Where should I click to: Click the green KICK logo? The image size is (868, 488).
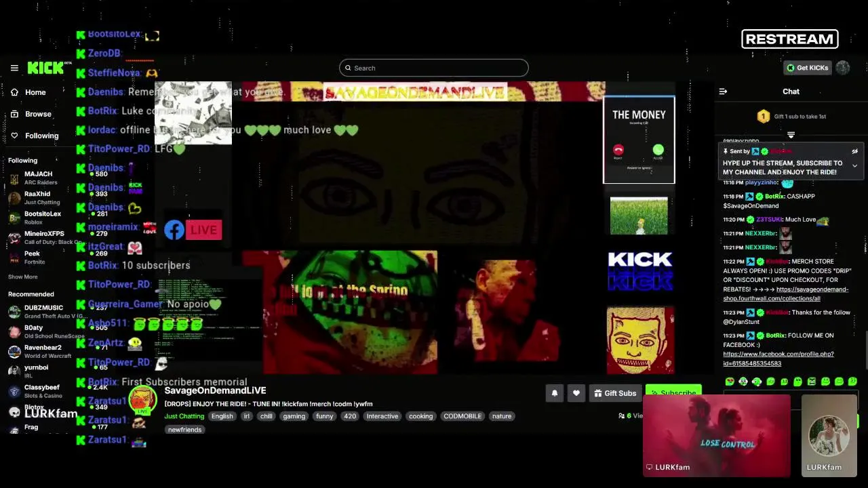46,68
